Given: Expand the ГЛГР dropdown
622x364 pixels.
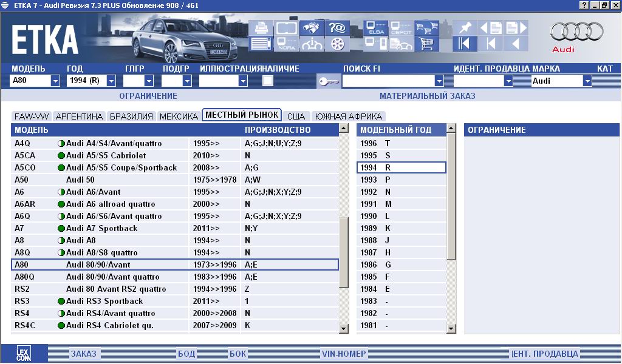Looking at the screenshot, I should (x=149, y=81).
